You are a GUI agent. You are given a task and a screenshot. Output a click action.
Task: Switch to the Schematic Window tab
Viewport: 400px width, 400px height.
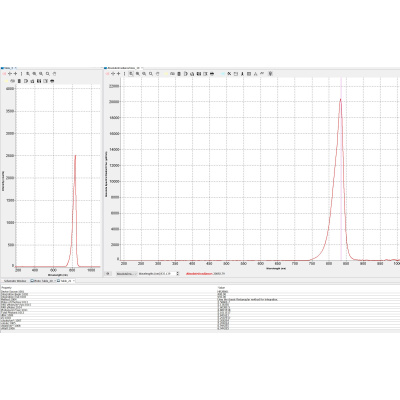tap(15, 281)
